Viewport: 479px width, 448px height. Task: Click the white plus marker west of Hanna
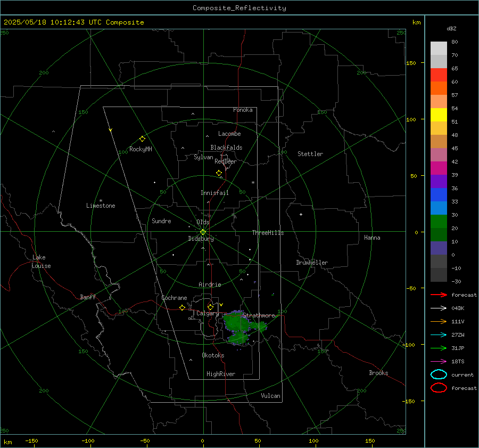click(301, 214)
